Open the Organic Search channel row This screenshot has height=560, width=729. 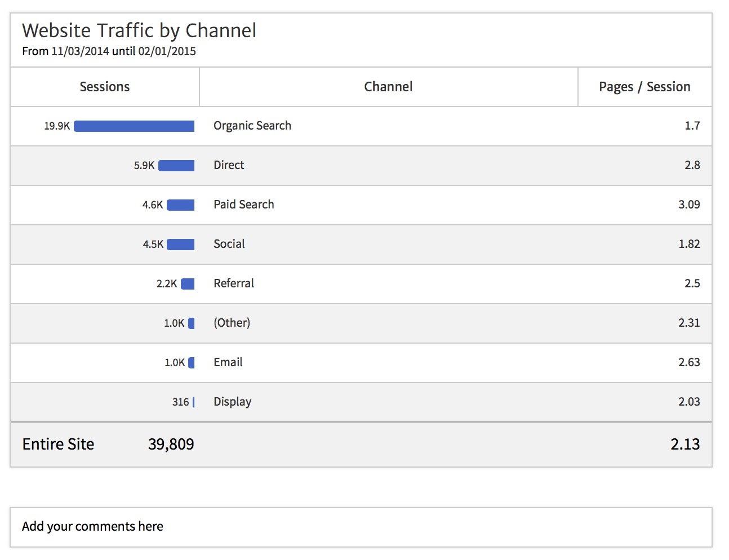[x=252, y=126]
